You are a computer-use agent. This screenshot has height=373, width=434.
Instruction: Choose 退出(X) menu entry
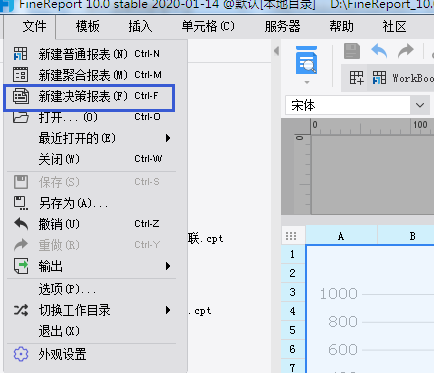pyautogui.click(x=91, y=331)
